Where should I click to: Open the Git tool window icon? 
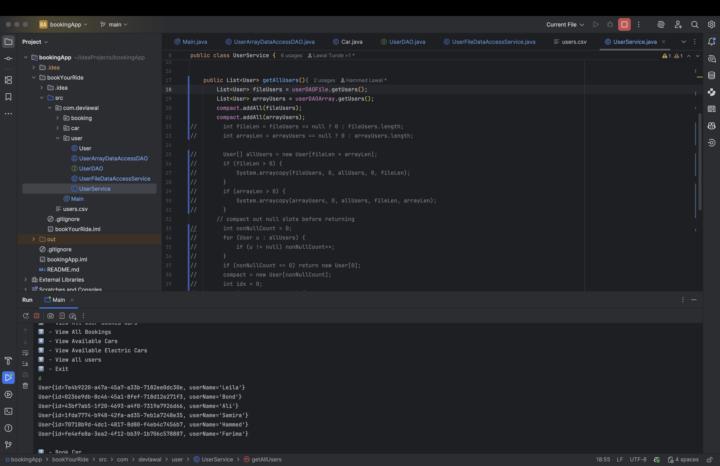click(x=8, y=444)
